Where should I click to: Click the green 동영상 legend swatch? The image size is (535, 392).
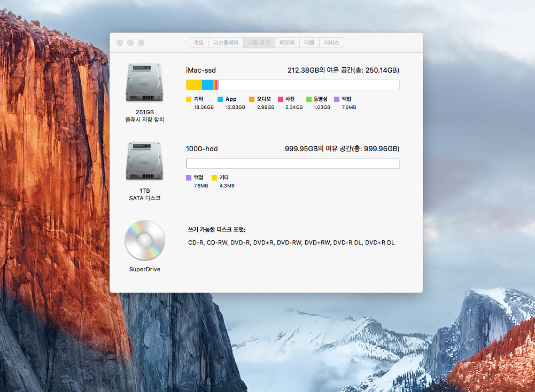pos(309,99)
